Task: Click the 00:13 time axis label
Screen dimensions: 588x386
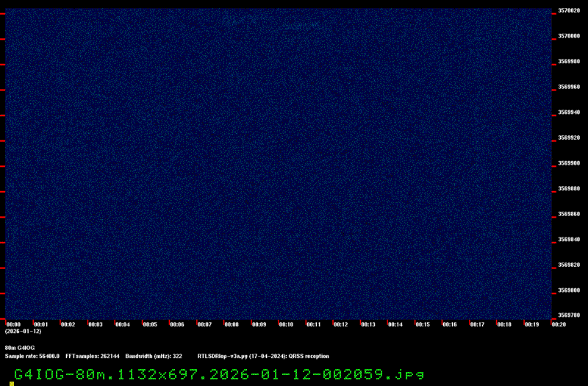Action: point(368,324)
